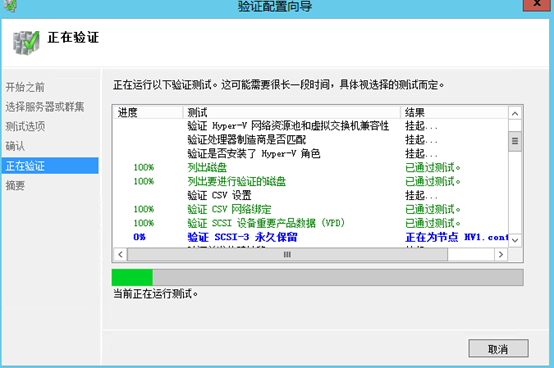Screen dimensions: 554x368
Task: Click the vertical scrollbar down arrow
Action: (x=515, y=240)
